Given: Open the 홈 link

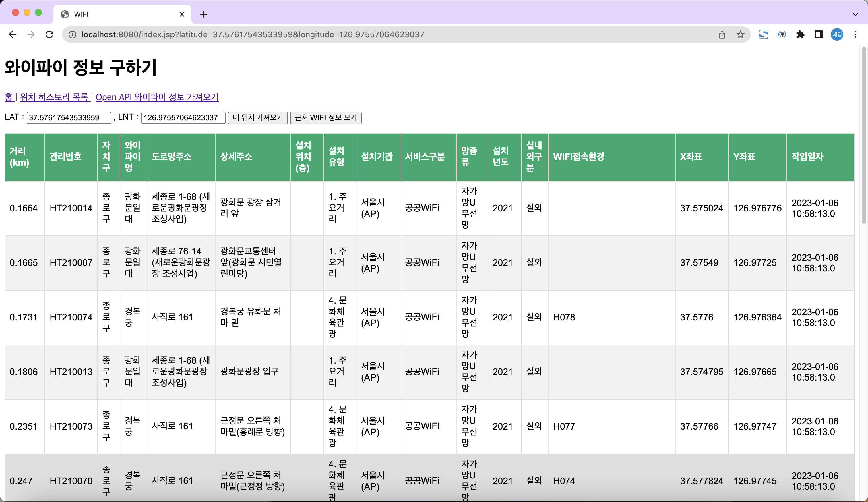Looking at the screenshot, I should (9, 97).
